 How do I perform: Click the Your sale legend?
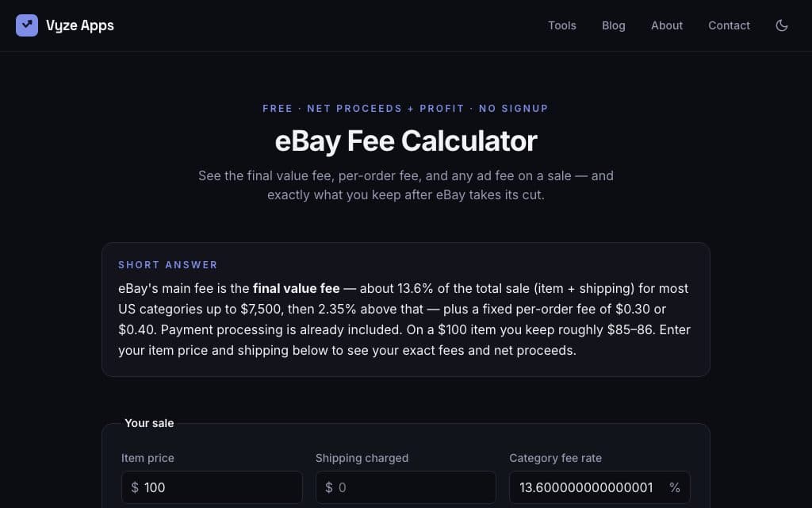coord(149,423)
